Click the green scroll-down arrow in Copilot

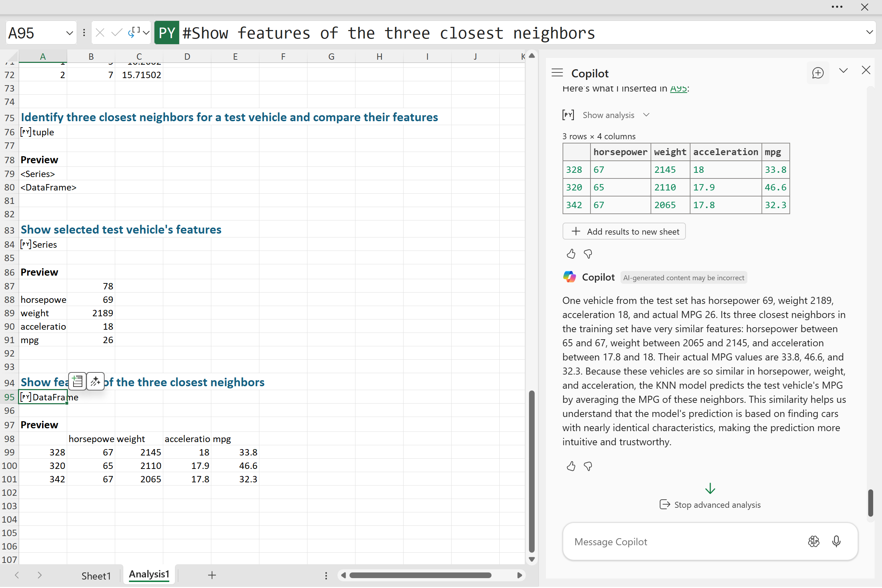click(x=710, y=488)
